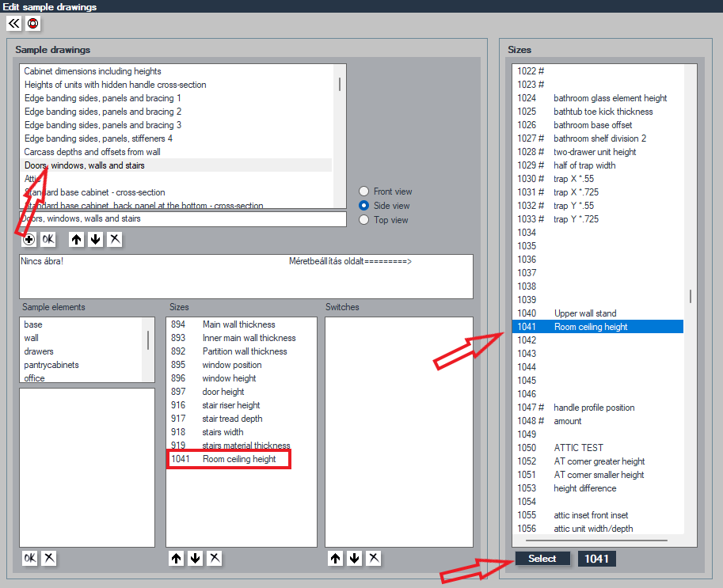This screenshot has height=588, width=723.
Task: Remove size entry with X under Sizes list
Action: [x=215, y=559]
